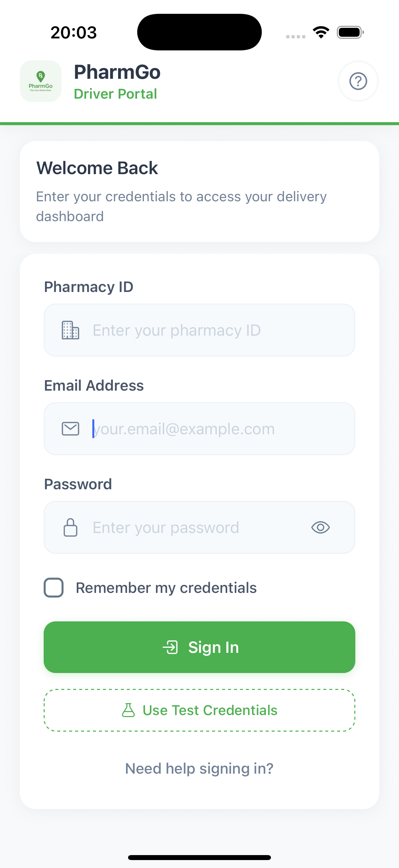Screen dimensions: 399x868
Task: Tap the help question mark icon
Action: click(x=358, y=81)
